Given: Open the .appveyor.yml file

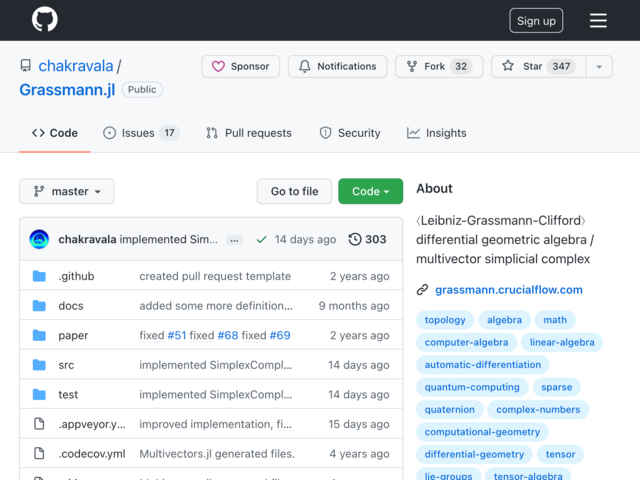Looking at the screenshot, I should click(x=92, y=424).
